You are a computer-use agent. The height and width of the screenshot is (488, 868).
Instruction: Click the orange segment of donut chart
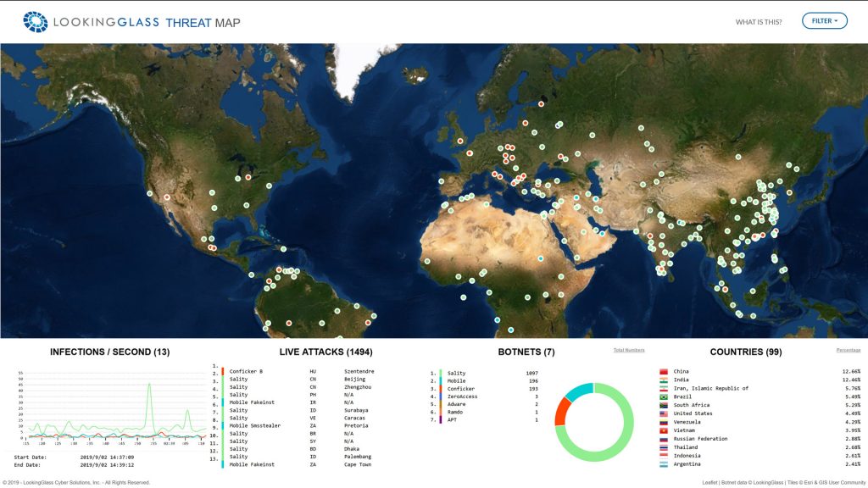point(562,412)
